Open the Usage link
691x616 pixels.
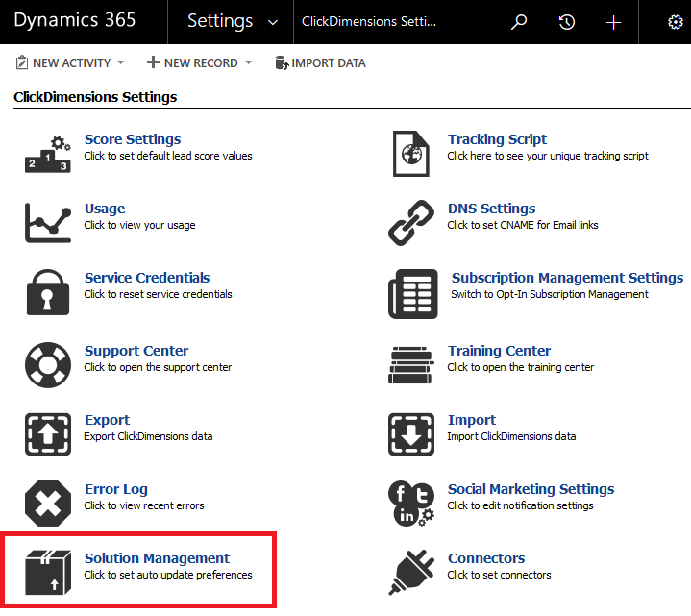(105, 209)
